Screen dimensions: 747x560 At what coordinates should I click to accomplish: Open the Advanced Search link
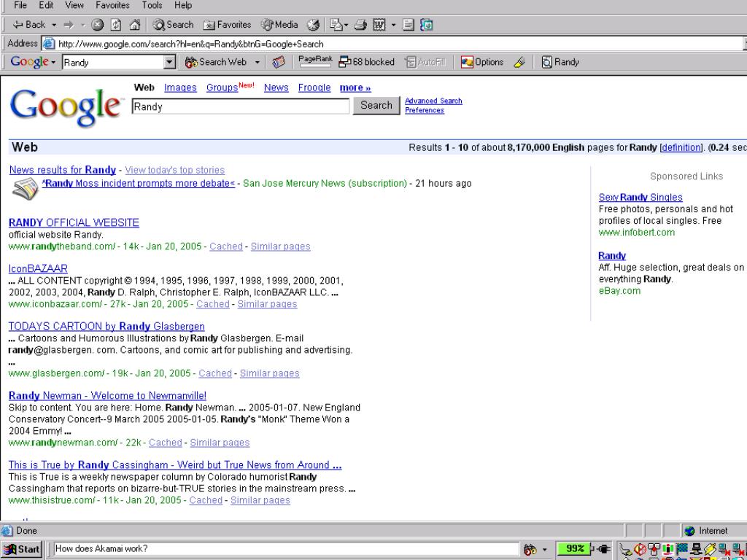[433, 101]
